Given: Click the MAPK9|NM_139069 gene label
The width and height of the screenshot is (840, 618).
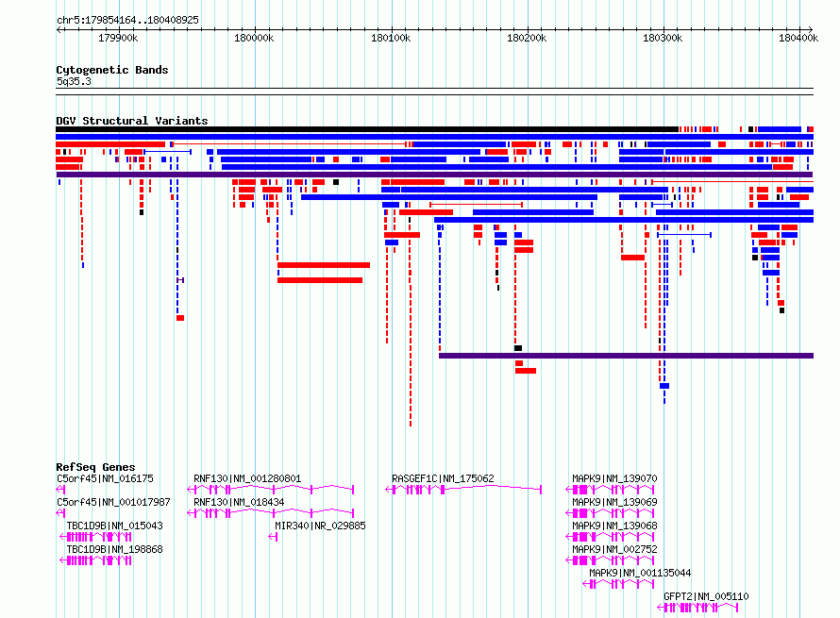Looking at the screenshot, I should coord(614,502).
